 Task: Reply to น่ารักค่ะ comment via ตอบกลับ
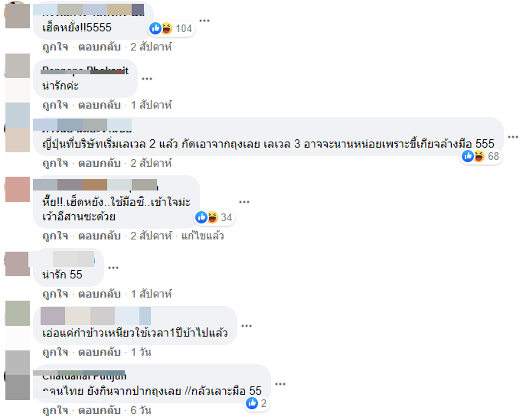(x=99, y=105)
